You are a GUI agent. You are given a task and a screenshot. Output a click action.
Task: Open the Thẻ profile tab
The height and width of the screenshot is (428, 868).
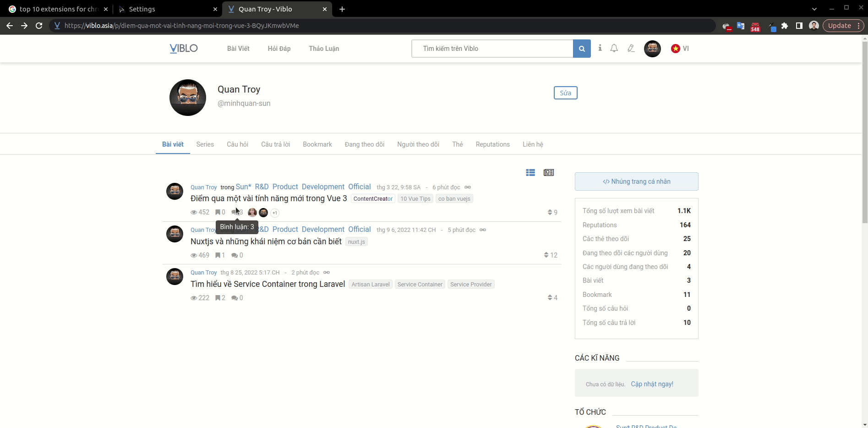458,144
